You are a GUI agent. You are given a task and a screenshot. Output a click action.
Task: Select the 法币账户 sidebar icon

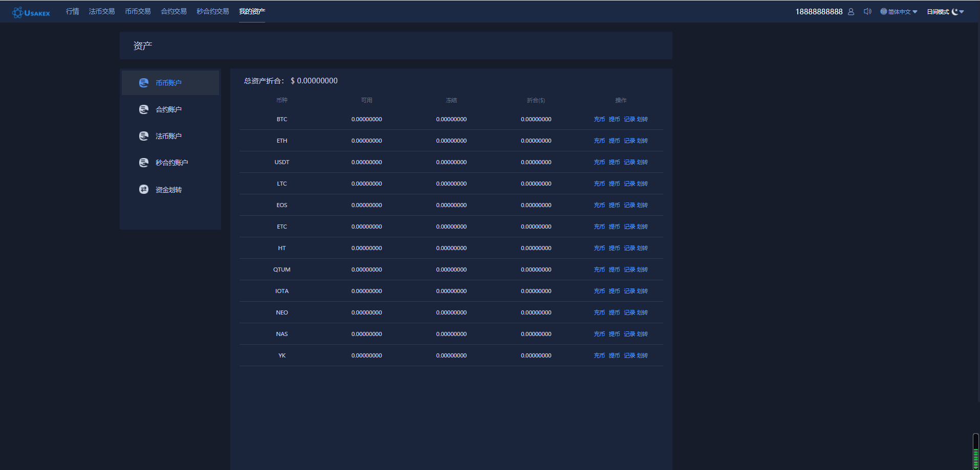coord(144,136)
